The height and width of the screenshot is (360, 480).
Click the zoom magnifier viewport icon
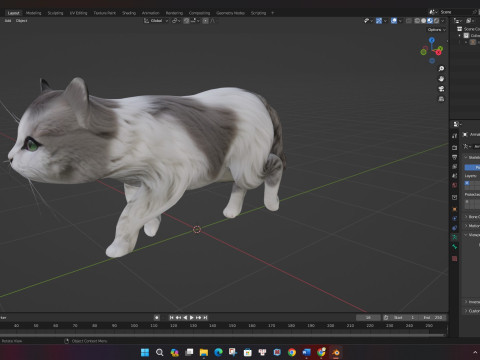pyautogui.click(x=441, y=69)
